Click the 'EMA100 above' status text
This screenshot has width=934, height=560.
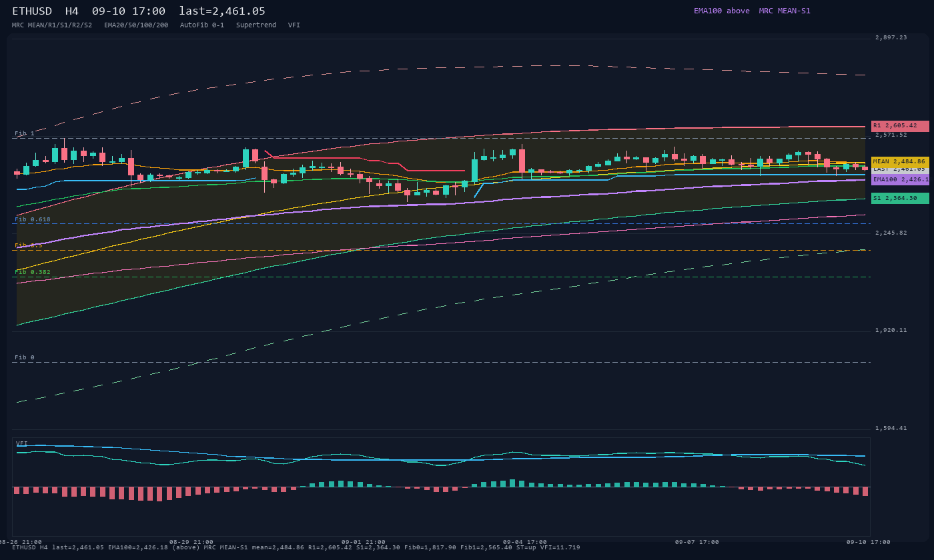click(722, 11)
